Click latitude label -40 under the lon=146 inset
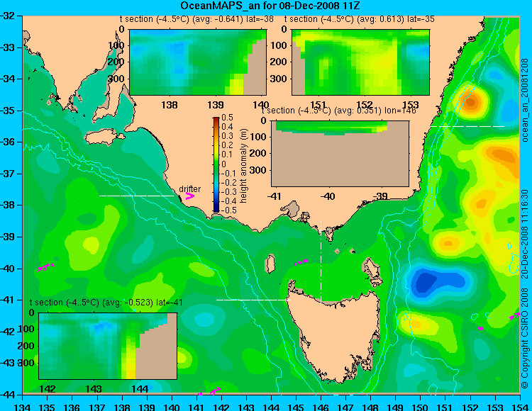 point(328,196)
